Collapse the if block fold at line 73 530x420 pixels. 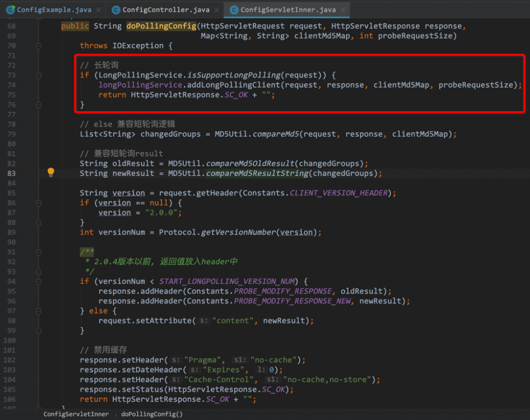click(39, 76)
